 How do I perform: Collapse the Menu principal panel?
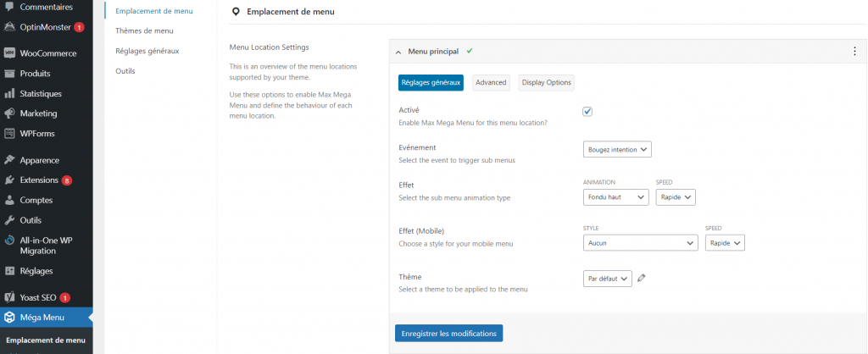398,52
